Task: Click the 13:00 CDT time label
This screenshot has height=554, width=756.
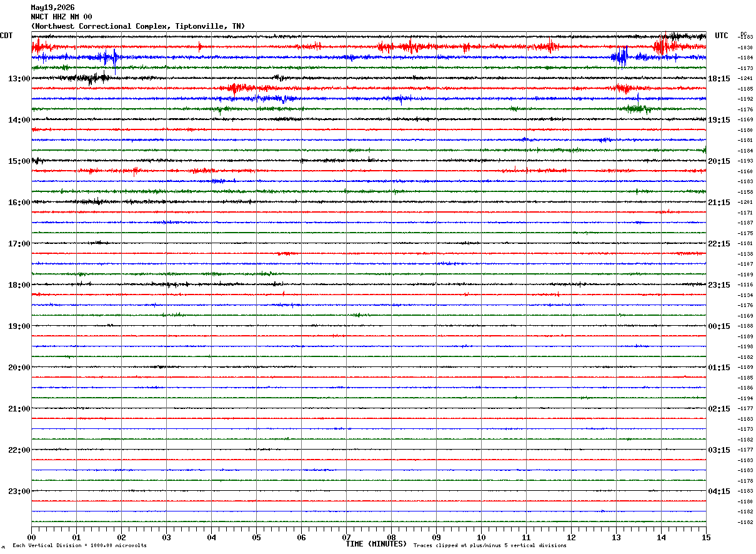Action: pos(19,79)
